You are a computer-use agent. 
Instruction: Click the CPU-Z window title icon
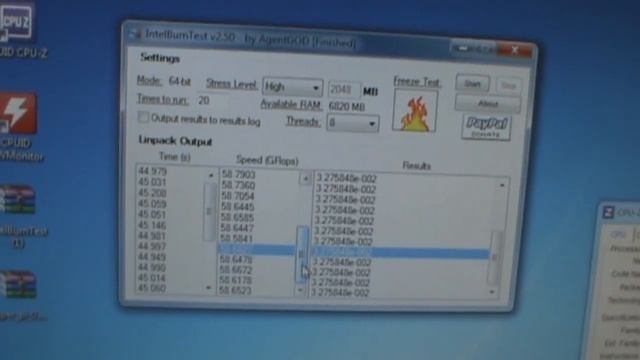(608, 212)
